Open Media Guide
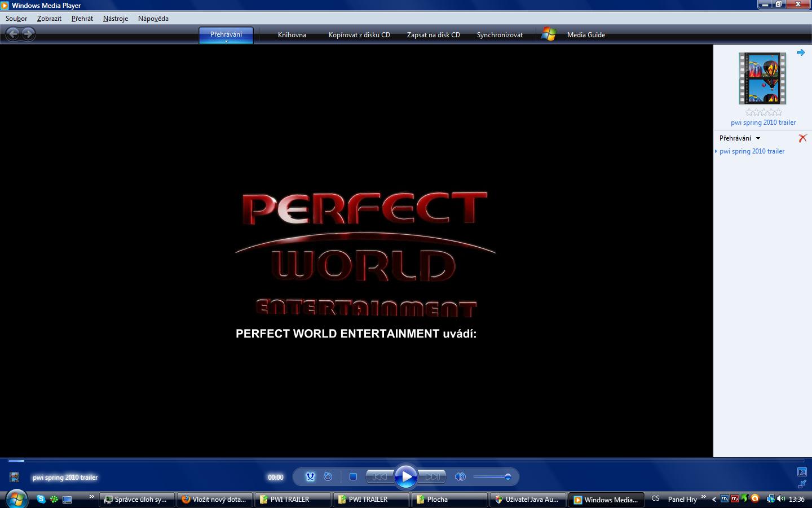The image size is (812, 508). [586, 35]
